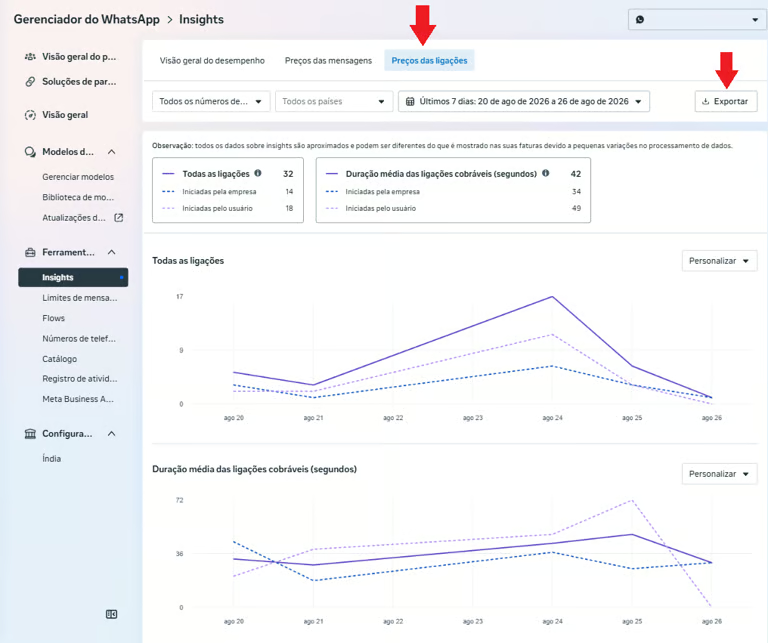The image size is (768, 643).
Task: Open Índia in the sidebar
Action: point(51,459)
